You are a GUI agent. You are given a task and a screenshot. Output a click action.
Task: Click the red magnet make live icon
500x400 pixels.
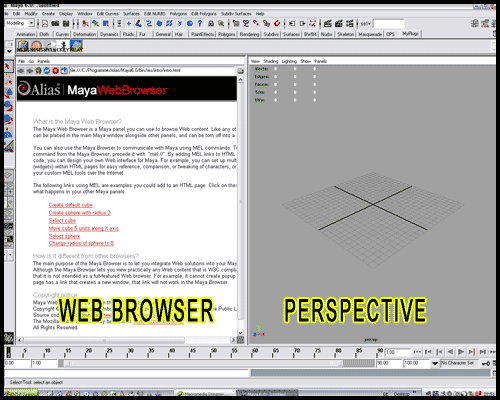coord(277,23)
